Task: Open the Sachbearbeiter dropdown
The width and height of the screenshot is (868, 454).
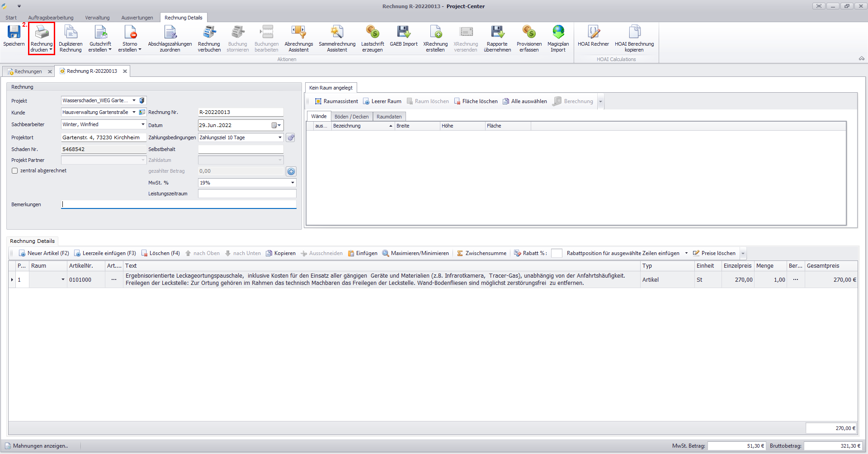Action: click(x=143, y=124)
